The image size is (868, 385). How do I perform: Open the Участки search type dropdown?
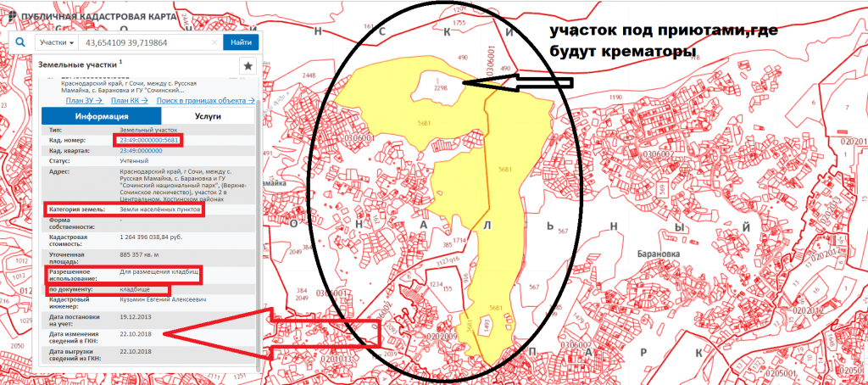click(x=58, y=42)
